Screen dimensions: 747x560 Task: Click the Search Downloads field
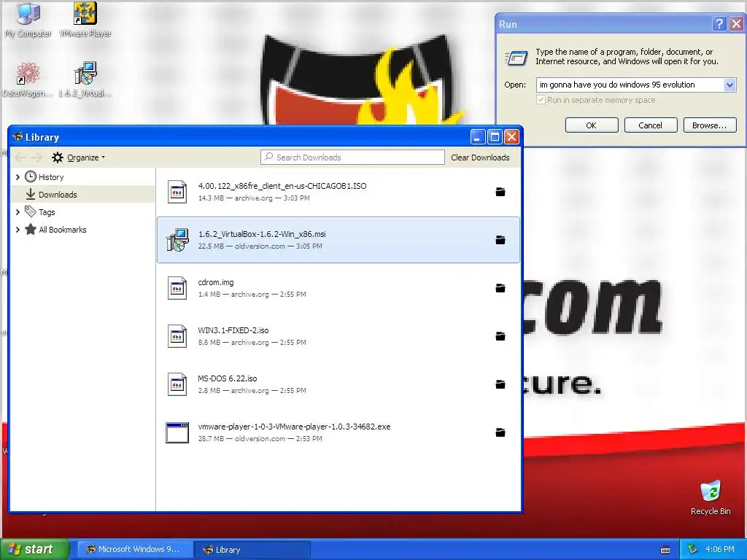(352, 157)
